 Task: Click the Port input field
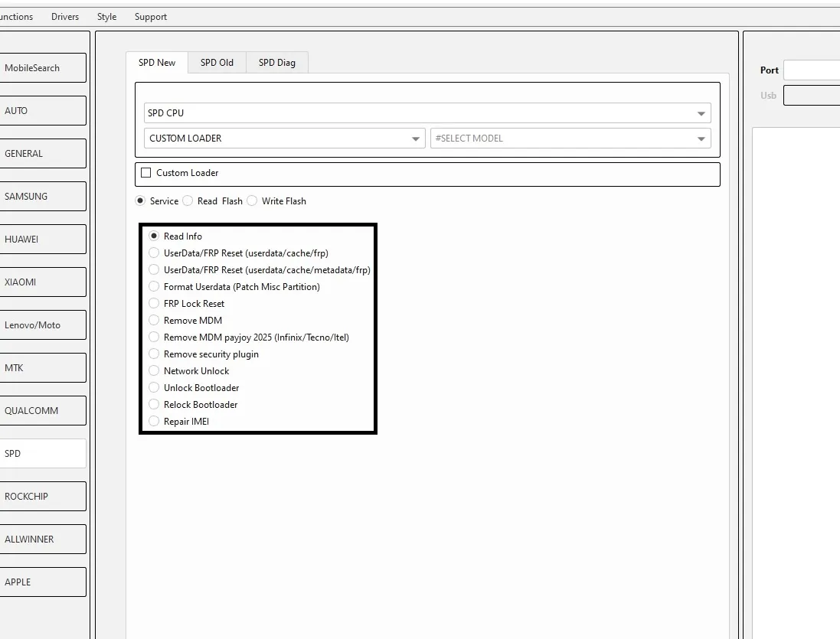coord(811,70)
